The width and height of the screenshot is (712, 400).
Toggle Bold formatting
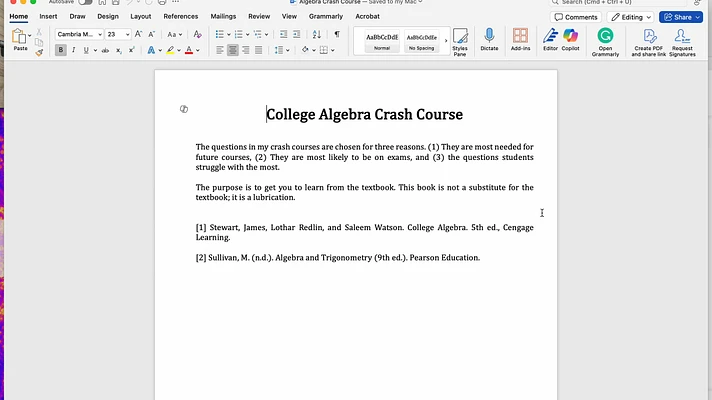click(60, 50)
